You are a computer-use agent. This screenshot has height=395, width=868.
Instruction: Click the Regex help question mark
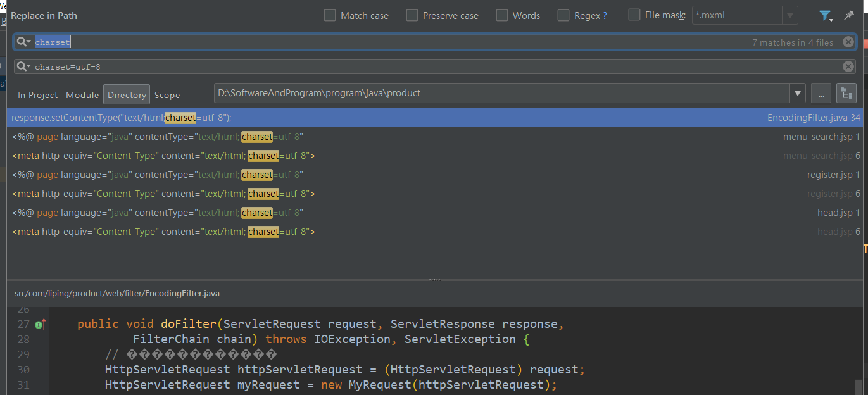[x=605, y=16]
